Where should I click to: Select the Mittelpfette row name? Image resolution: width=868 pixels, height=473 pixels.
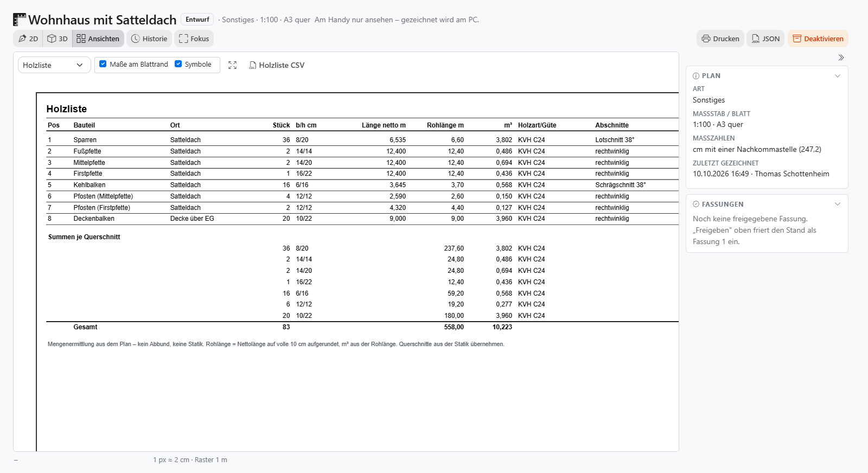pos(90,163)
